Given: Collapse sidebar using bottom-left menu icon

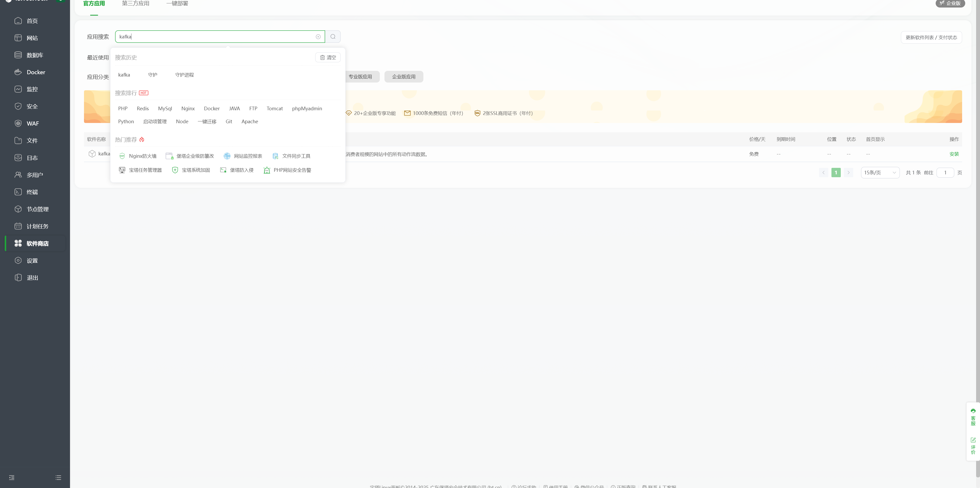Looking at the screenshot, I should (x=12, y=477).
